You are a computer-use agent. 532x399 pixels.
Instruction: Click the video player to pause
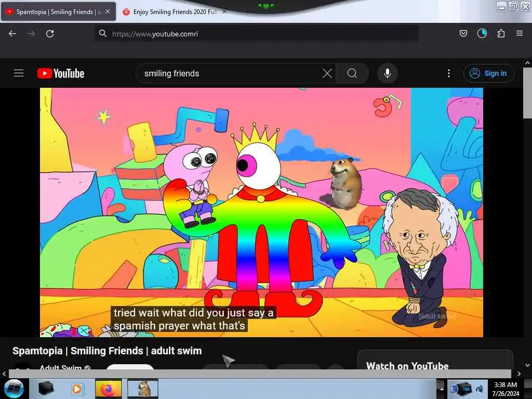coord(261,212)
